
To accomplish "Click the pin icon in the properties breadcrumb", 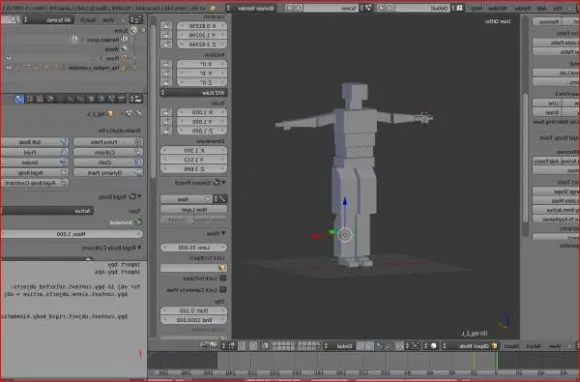I will 139,114.
